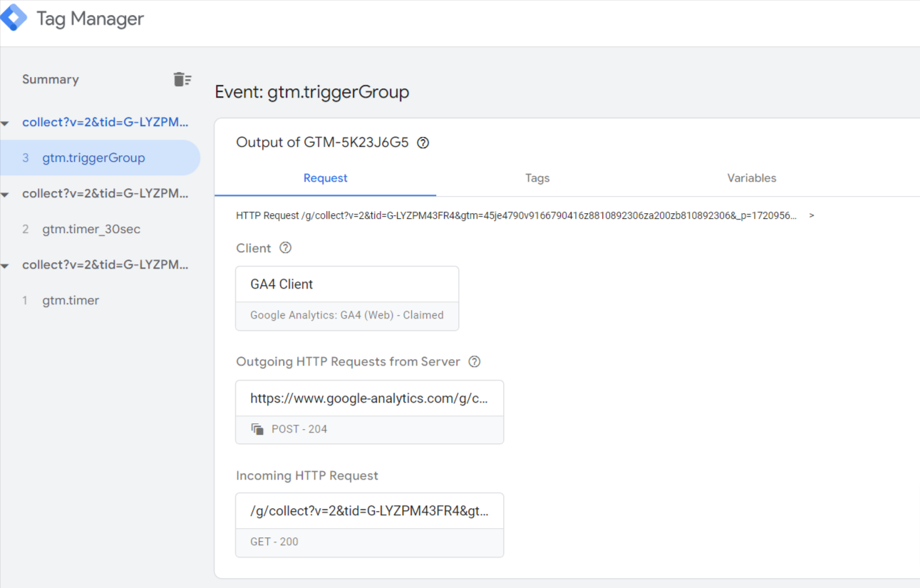
Task: Click the 'Event: gtm.triggerGroup' heading
Action: point(312,92)
